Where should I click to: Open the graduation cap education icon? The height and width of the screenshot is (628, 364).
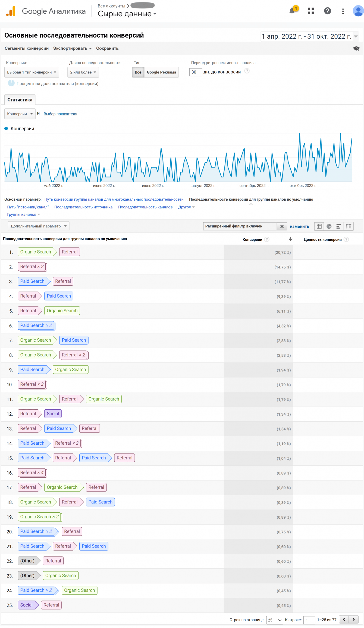click(356, 48)
